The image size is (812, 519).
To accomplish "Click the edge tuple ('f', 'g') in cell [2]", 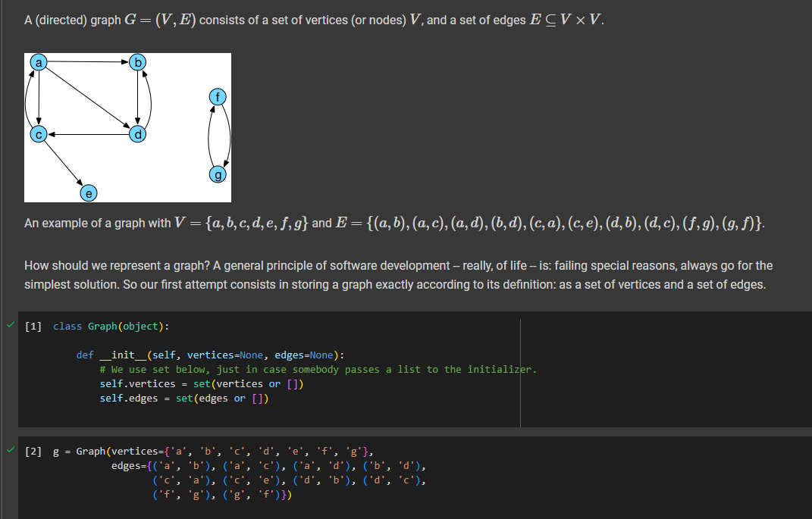I will pos(180,495).
